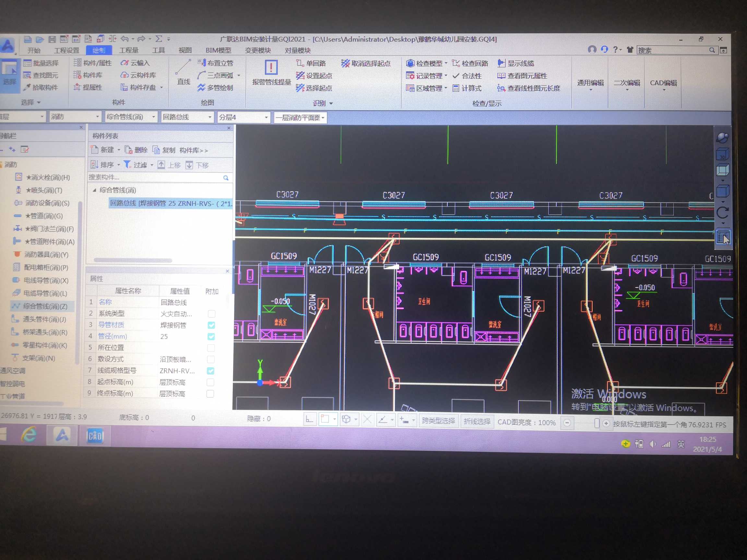This screenshot has height=560, width=747.
Task: Click the 过滤 filter button
Action: click(x=135, y=165)
